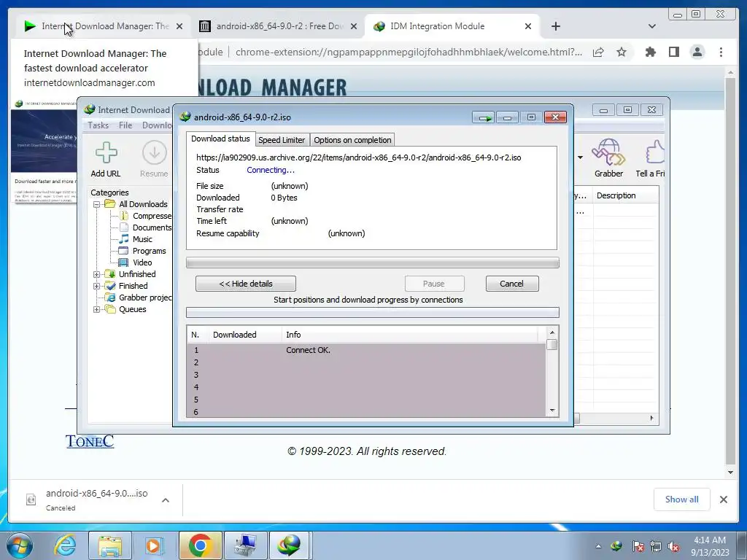Close the Chrome downloads bar
The height and width of the screenshot is (560, 747).
(x=723, y=499)
